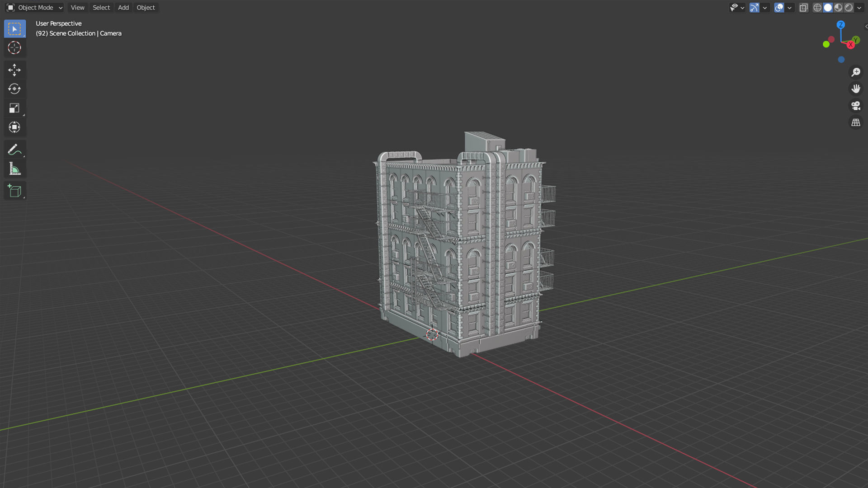Activate the Transform tool
The height and width of the screenshot is (488, 868).
click(14, 127)
